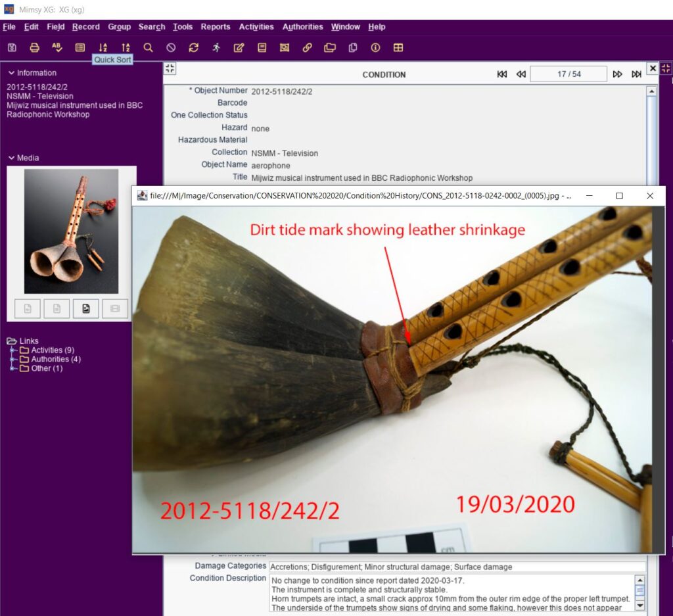Click the Print icon in the toolbar
The height and width of the screenshot is (616, 673).
tap(34, 47)
